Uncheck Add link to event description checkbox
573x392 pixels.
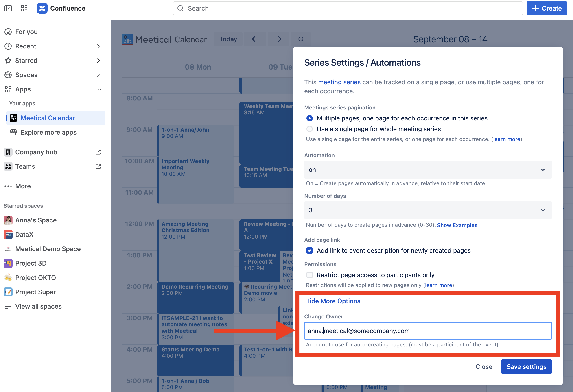click(309, 250)
